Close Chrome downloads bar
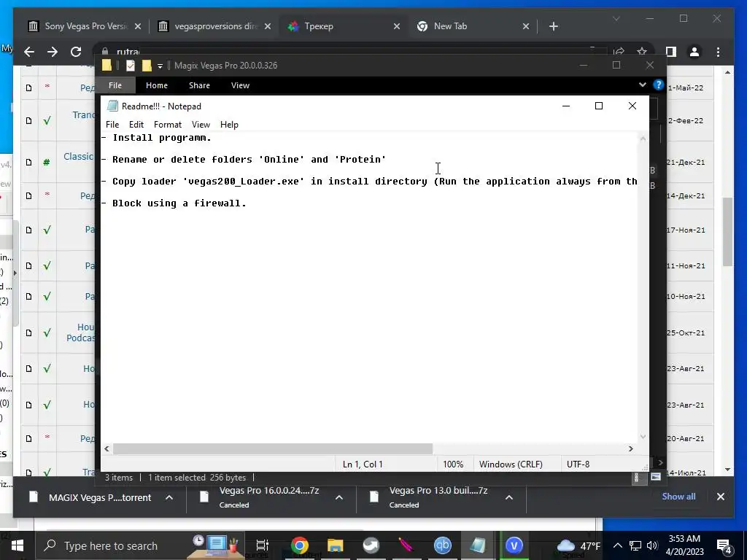The image size is (747, 560). (x=720, y=497)
